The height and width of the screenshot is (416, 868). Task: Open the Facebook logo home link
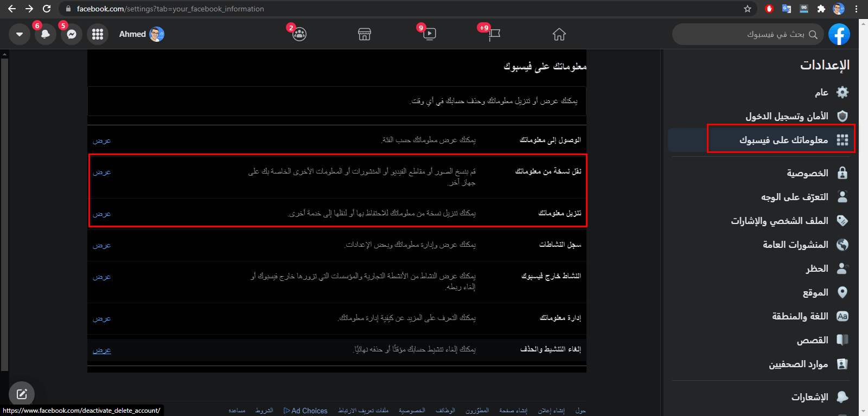[839, 34]
